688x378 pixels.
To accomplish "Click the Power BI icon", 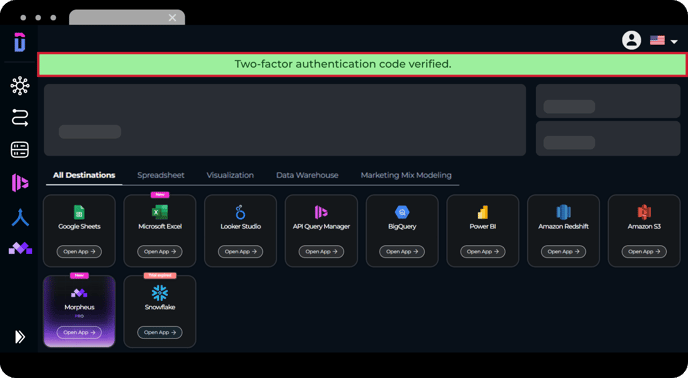I will (x=483, y=212).
